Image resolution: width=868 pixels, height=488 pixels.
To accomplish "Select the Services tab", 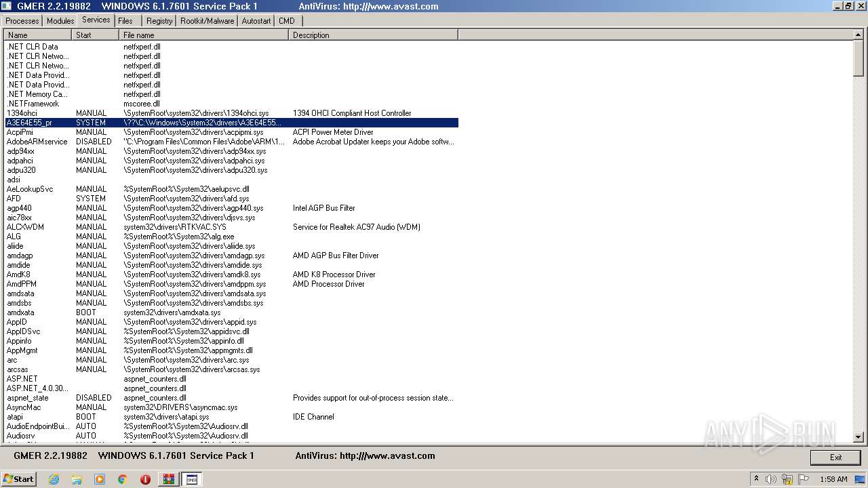I will (x=96, y=20).
